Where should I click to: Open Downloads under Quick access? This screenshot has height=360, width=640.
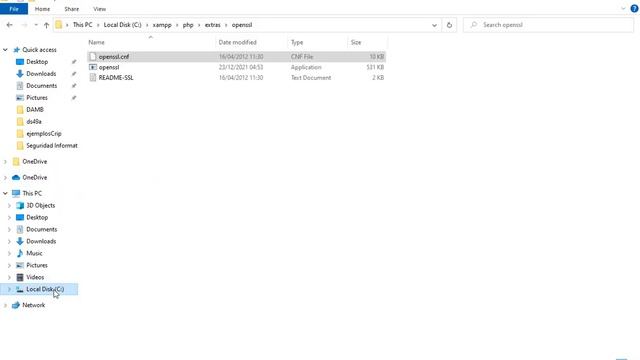pos(41,74)
